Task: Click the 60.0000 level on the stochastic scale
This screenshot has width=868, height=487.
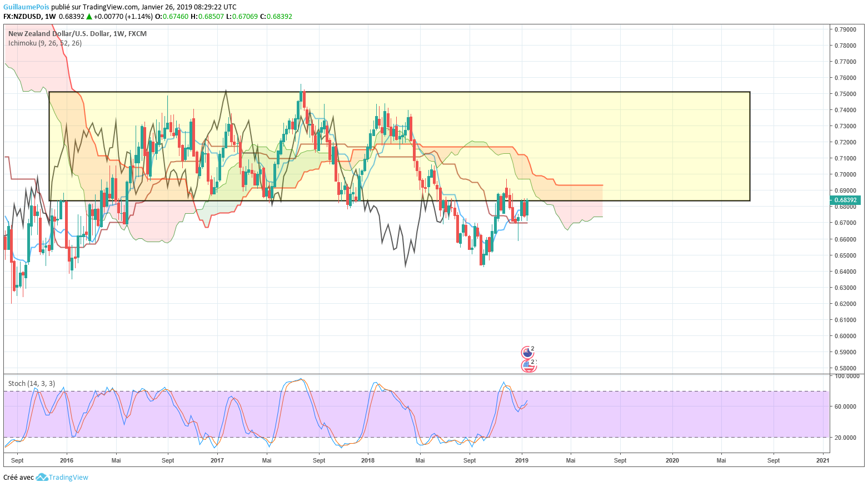Action: click(846, 406)
